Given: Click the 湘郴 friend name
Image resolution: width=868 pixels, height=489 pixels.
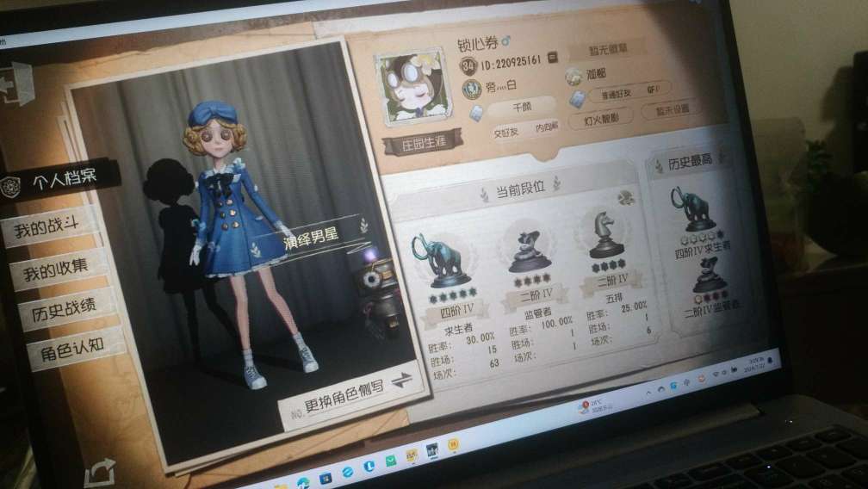Looking at the screenshot, I should [x=596, y=72].
